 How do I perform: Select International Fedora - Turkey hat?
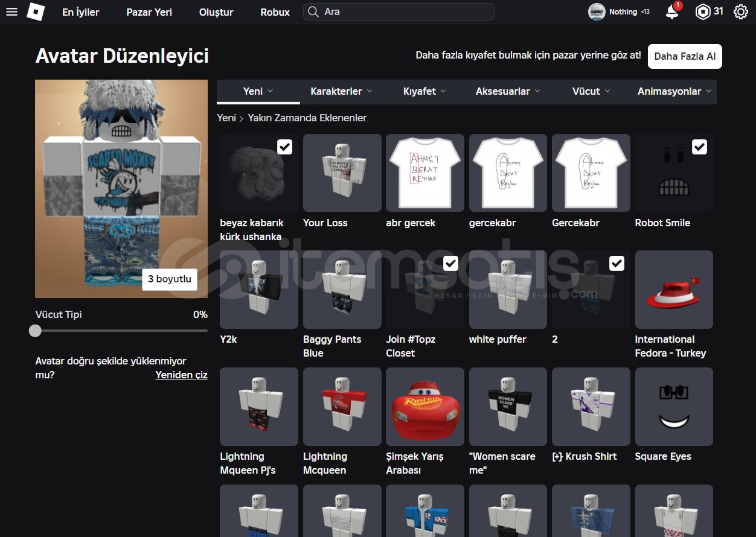(674, 290)
